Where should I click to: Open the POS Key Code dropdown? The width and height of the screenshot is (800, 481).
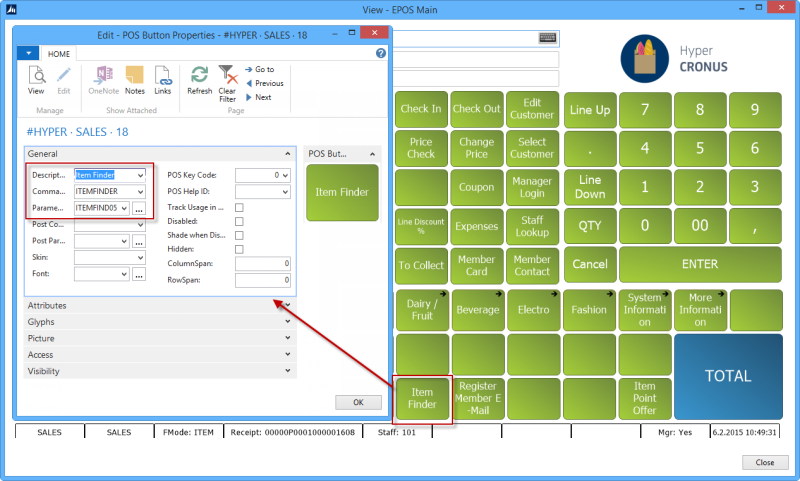[285, 175]
